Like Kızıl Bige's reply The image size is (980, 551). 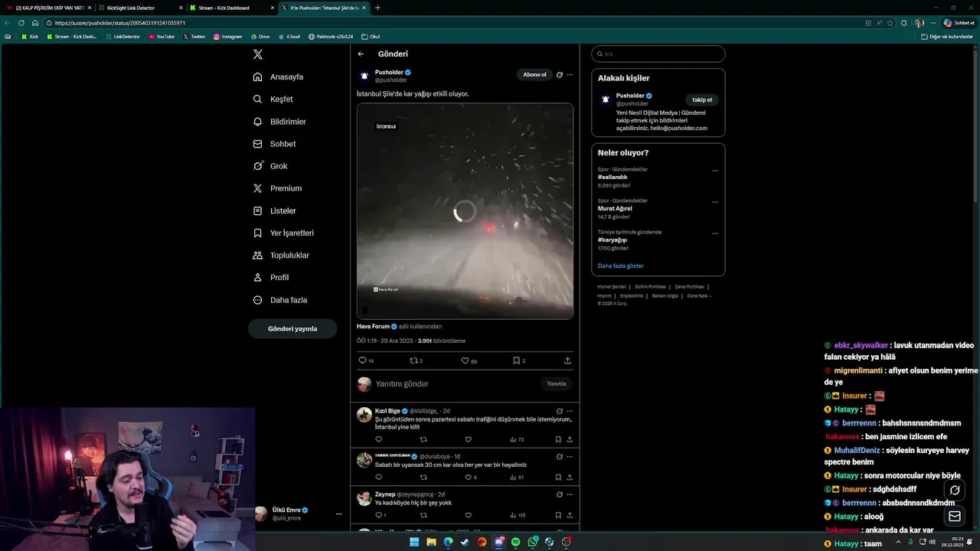click(468, 439)
